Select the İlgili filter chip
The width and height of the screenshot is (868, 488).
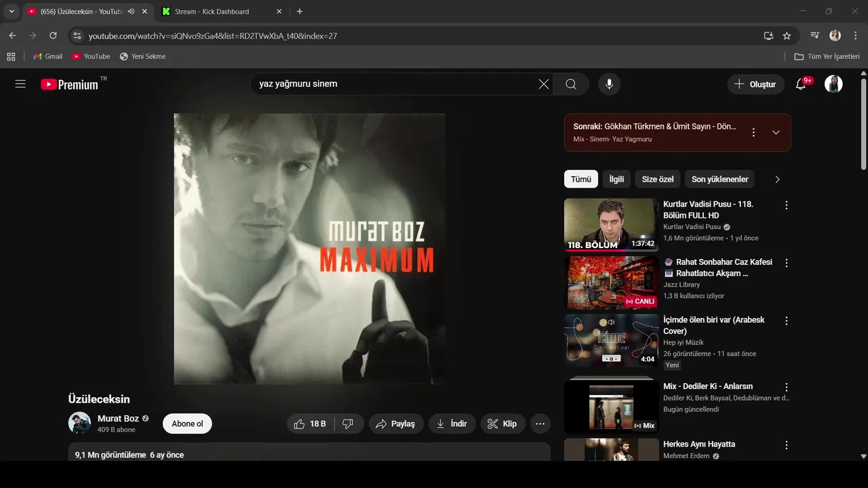tap(616, 179)
